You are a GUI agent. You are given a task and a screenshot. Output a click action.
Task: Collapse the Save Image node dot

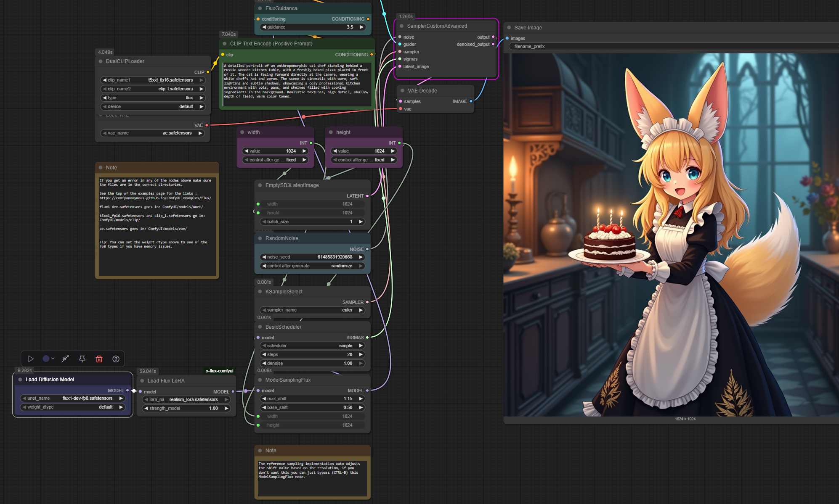pyautogui.click(x=509, y=27)
